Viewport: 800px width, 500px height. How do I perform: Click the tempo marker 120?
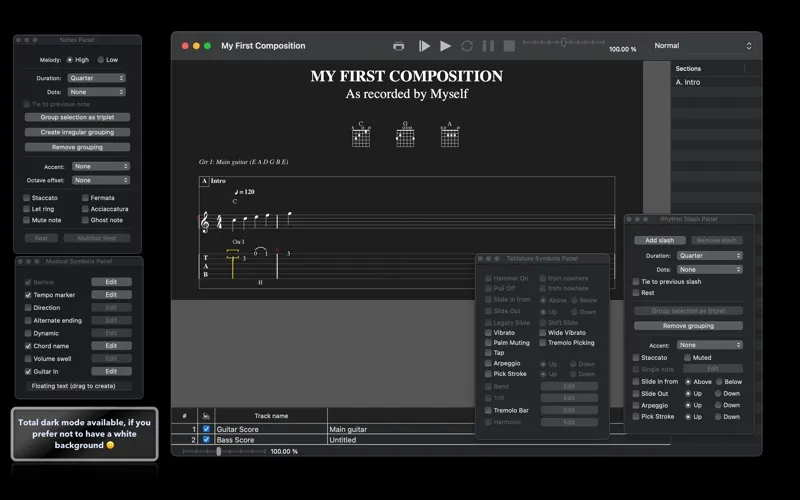point(244,192)
